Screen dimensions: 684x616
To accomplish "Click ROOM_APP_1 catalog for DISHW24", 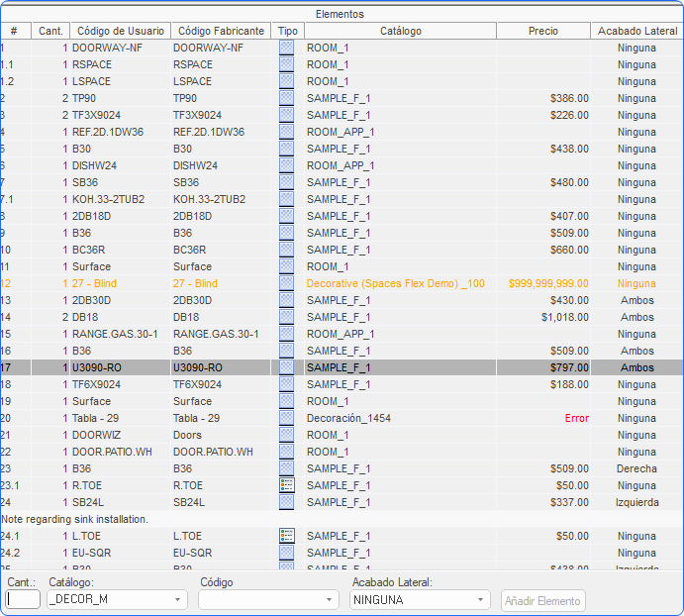I will pyautogui.click(x=341, y=165).
